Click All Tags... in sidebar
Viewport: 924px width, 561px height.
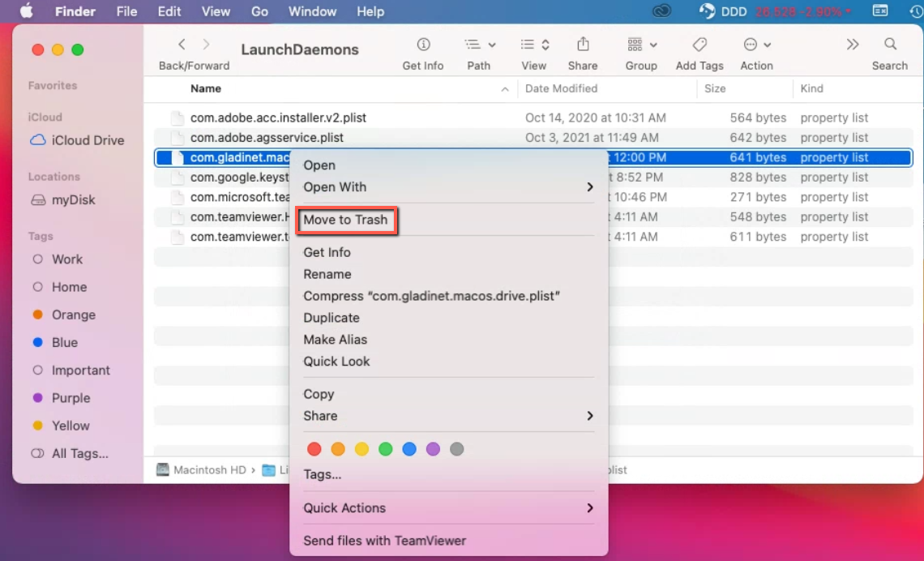[70, 453]
